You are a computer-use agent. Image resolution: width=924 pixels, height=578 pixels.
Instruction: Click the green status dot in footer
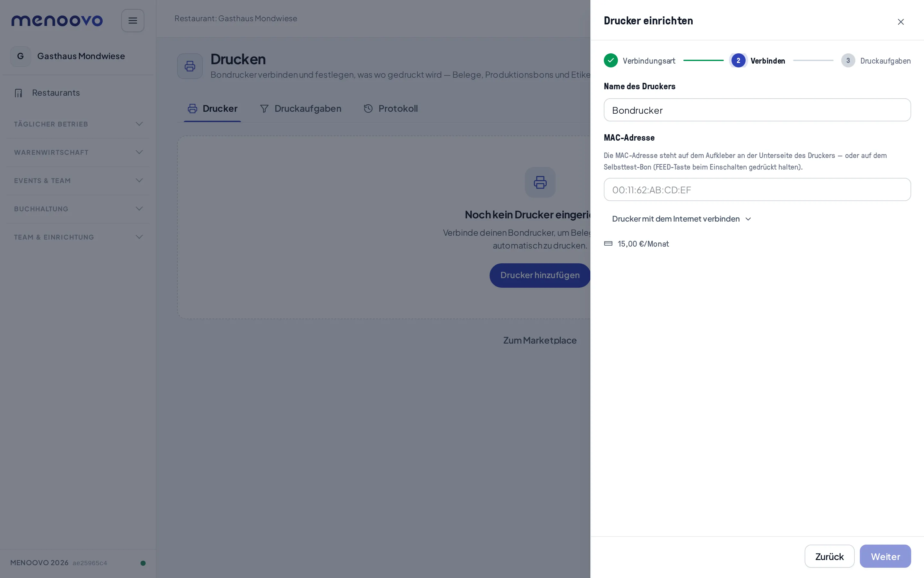(143, 563)
